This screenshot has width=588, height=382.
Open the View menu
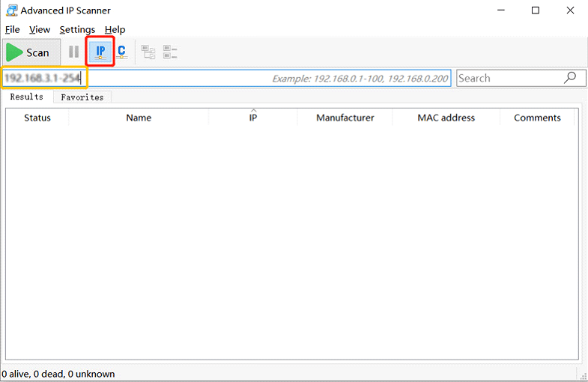40,30
